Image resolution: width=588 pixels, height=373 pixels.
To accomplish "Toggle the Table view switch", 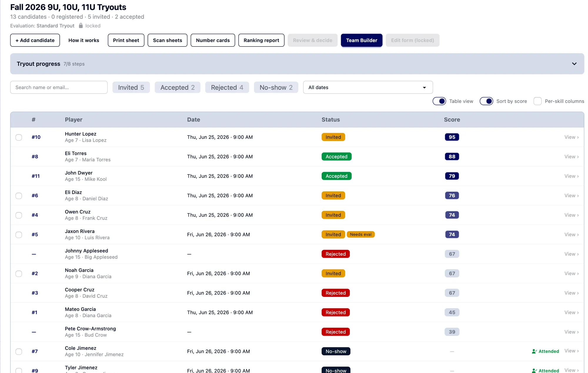I will tap(439, 101).
